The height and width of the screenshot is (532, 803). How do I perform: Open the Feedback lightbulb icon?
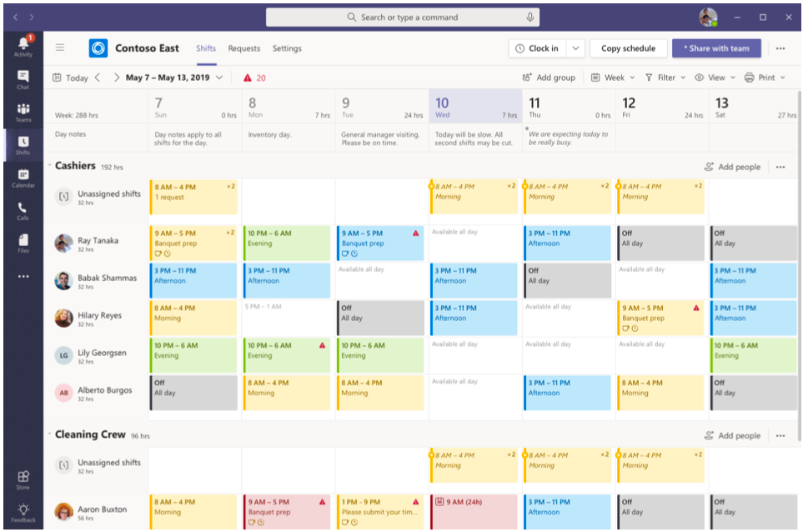pos(23,513)
